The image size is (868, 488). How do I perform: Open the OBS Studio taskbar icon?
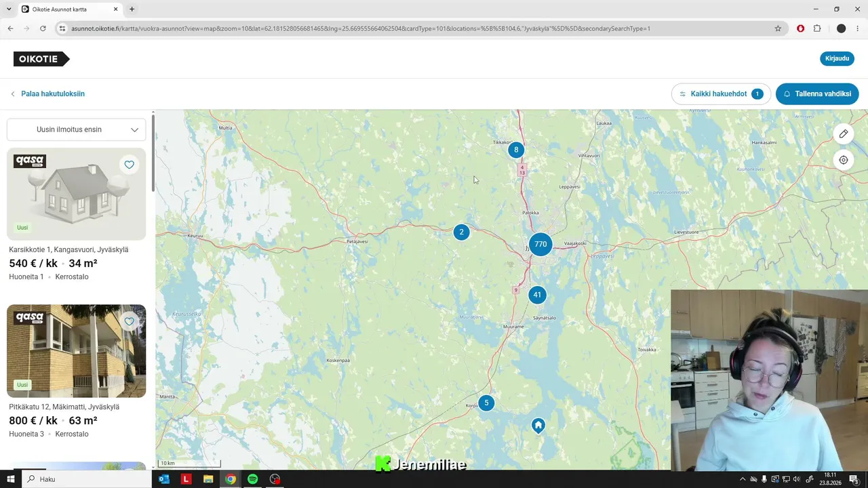click(275, 479)
